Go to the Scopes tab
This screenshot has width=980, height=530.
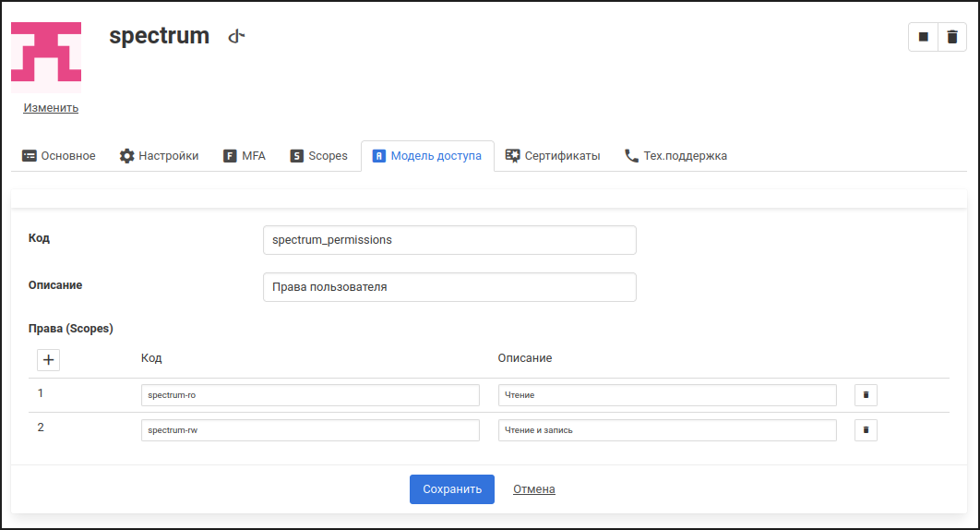318,156
